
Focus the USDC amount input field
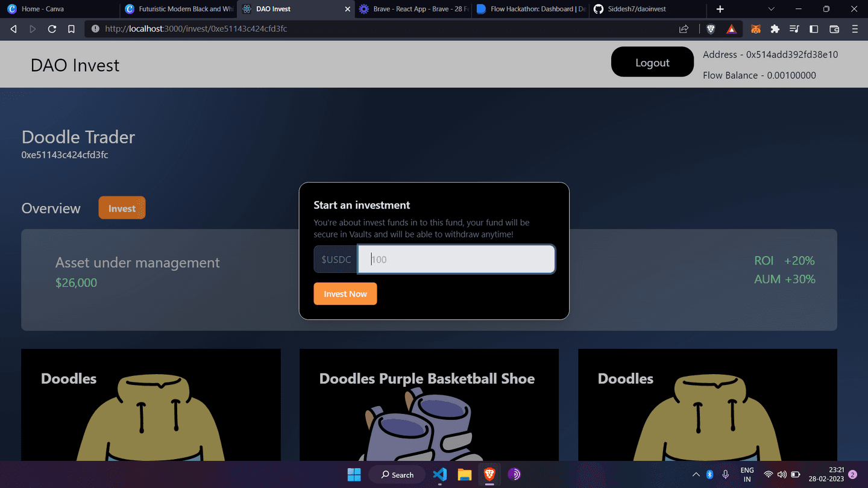pyautogui.click(x=456, y=259)
